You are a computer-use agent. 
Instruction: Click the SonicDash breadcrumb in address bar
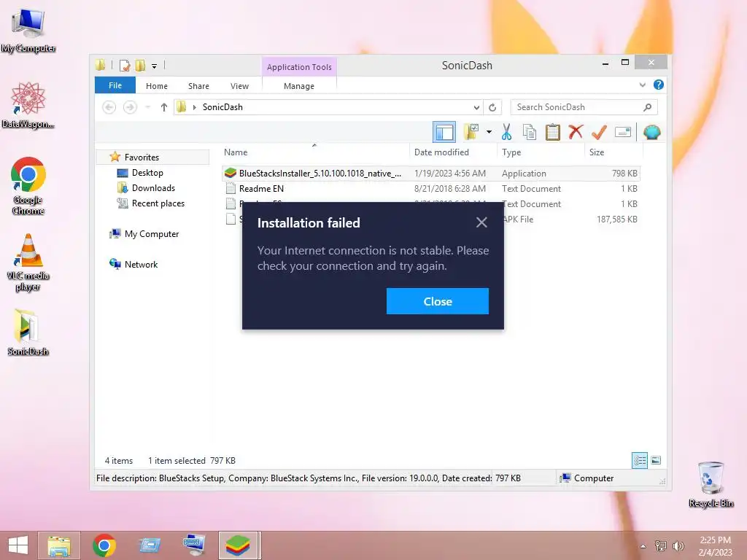tap(222, 107)
